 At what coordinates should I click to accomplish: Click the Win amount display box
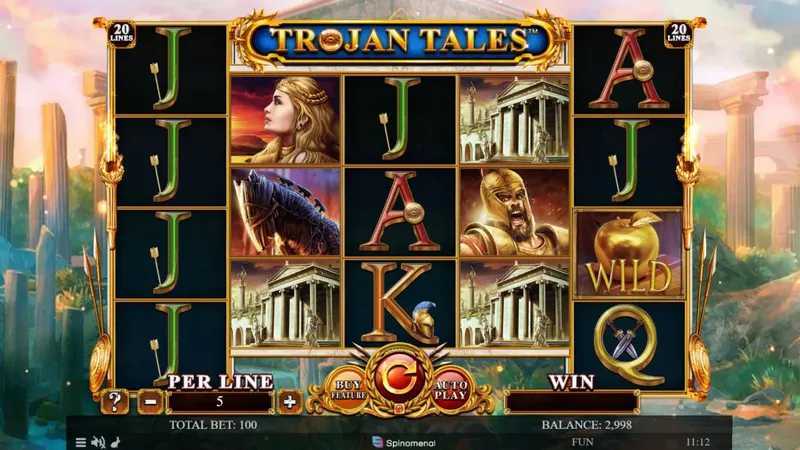pos(571,402)
